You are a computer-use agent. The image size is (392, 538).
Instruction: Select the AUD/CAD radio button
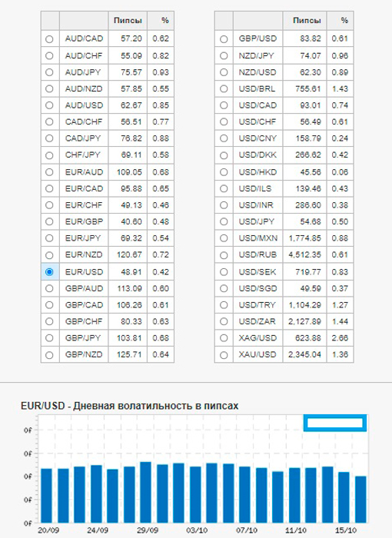[x=49, y=39]
